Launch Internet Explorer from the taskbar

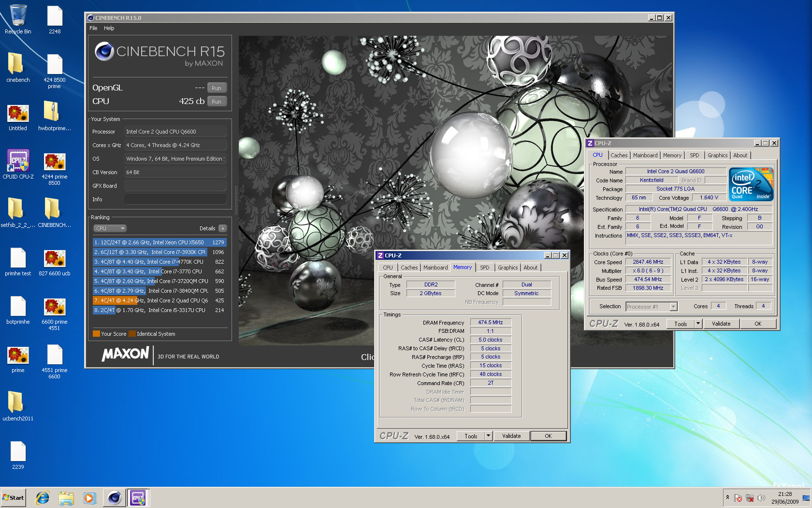[x=43, y=498]
